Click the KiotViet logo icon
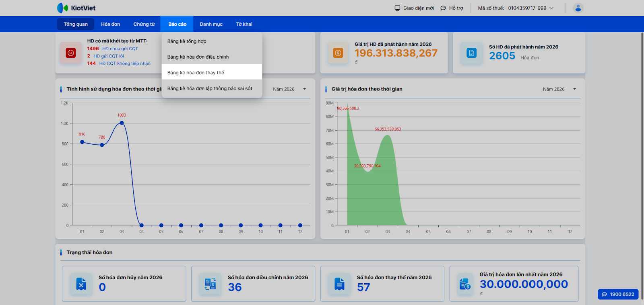The height and width of the screenshot is (305, 644). click(x=62, y=8)
